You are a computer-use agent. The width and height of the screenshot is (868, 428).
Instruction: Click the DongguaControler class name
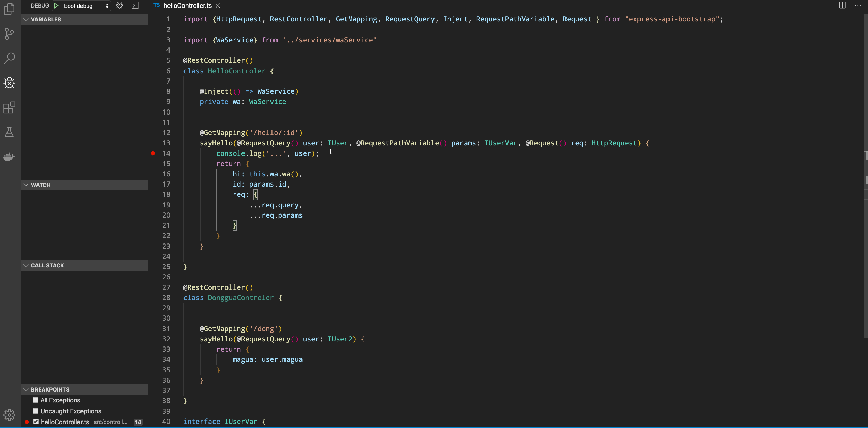(x=241, y=298)
